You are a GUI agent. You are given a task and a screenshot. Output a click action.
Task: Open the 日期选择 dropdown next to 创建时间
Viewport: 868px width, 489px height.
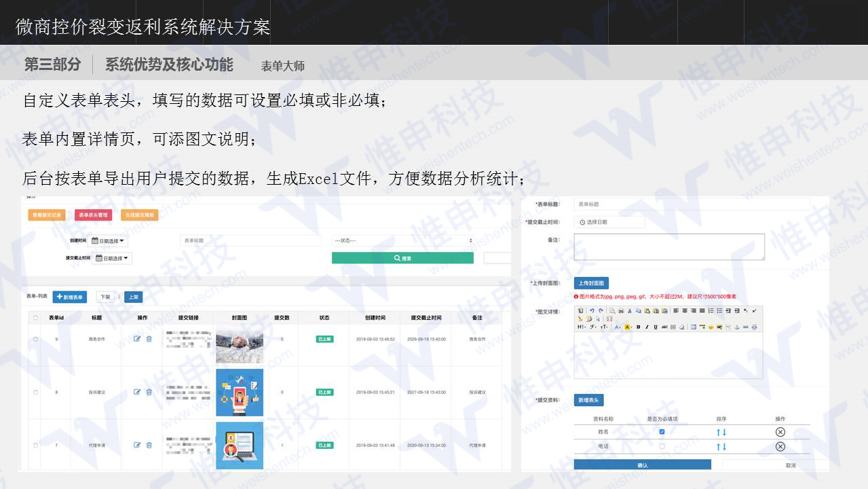pos(109,240)
